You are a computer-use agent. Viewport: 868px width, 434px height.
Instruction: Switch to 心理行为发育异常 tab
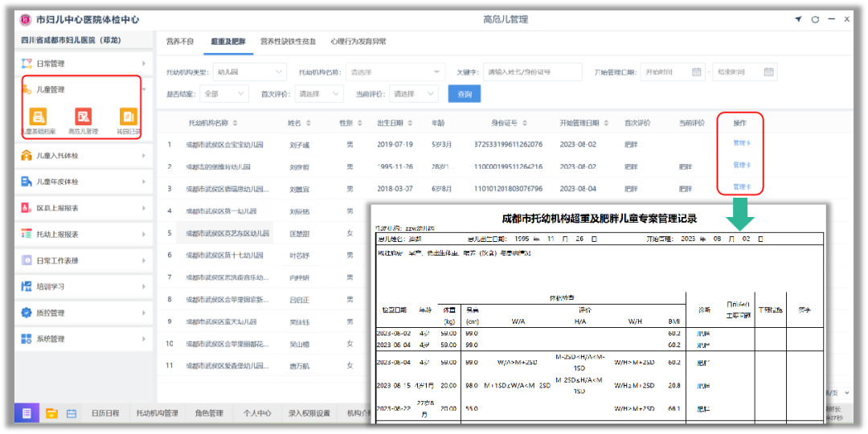pyautogui.click(x=358, y=42)
